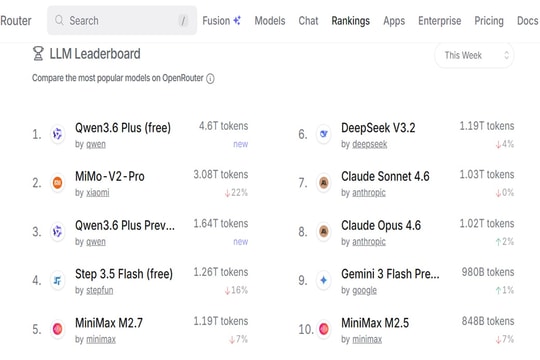The height and width of the screenshot is (360, 540).
Task: Click the MiMo-V2-Pro orange logo
Action: (x=58, y=183)
